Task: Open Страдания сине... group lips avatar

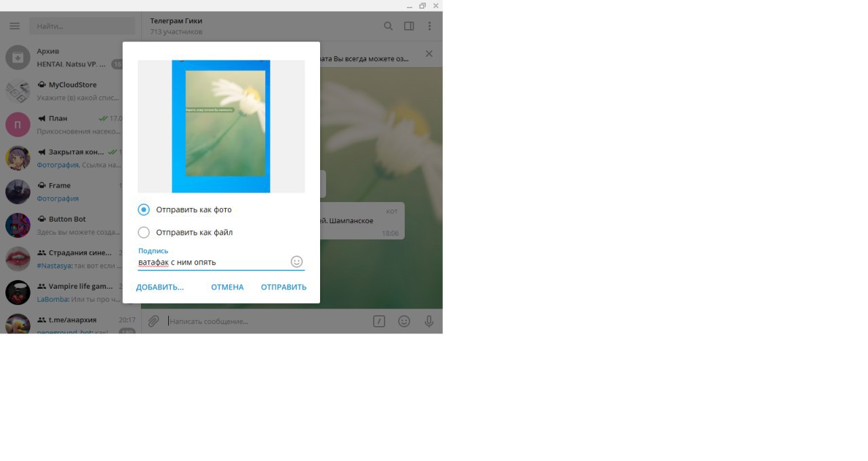Action: click(18, 259)
